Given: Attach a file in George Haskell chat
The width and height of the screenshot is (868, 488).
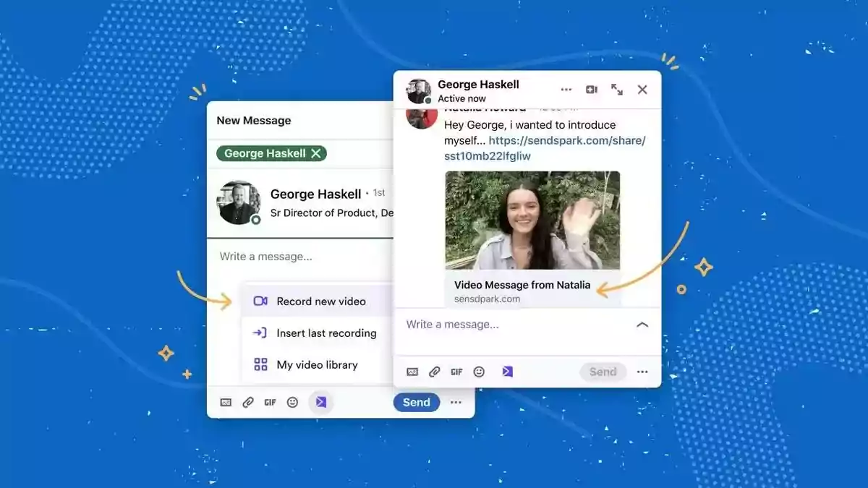Looking at the screenshot, I should (434, 372).
